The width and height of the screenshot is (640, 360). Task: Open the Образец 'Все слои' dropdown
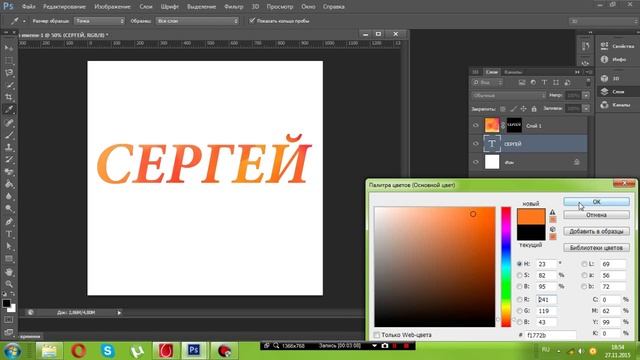[x=197, y=21]
